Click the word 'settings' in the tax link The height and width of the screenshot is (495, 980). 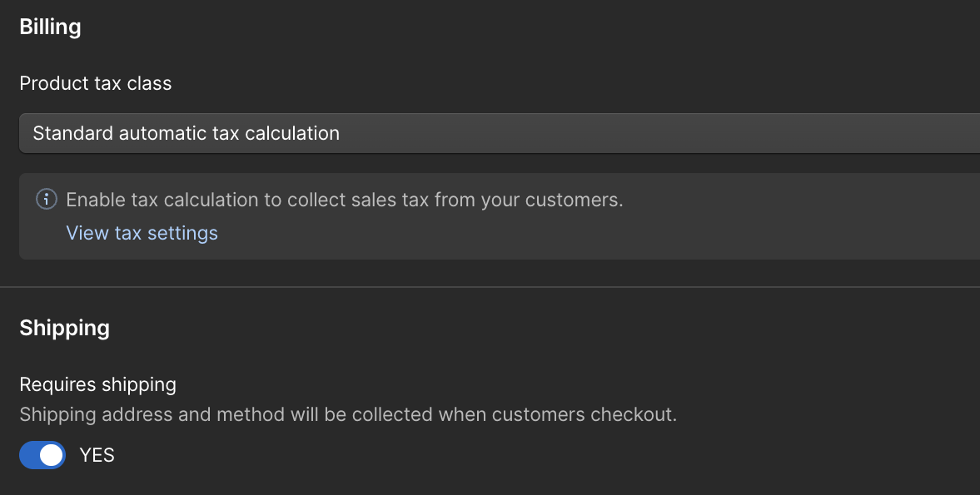182,233
